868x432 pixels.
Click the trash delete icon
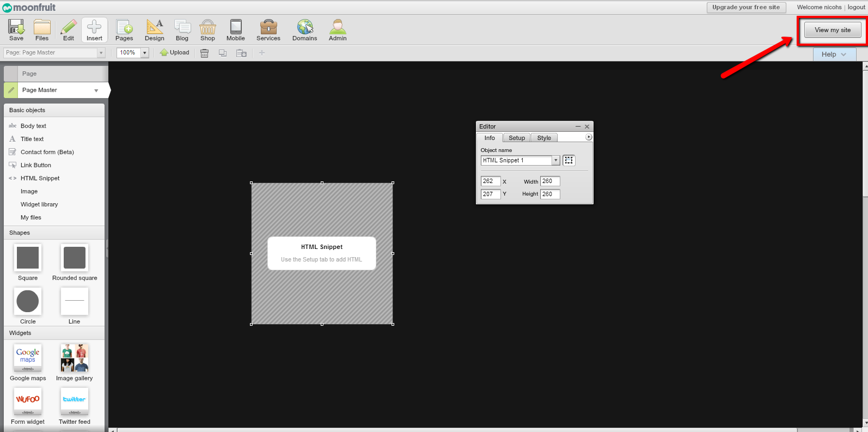point(205,53)
